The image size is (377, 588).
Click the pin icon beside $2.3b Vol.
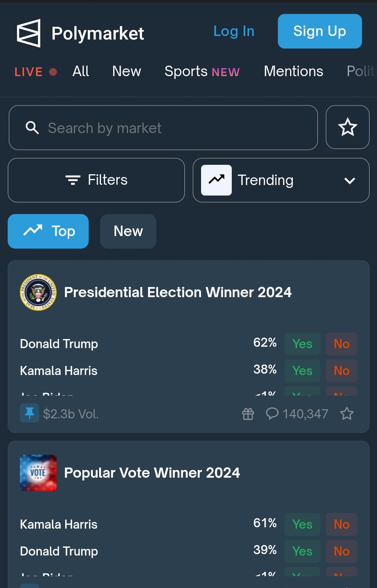(x=29, y=413)
